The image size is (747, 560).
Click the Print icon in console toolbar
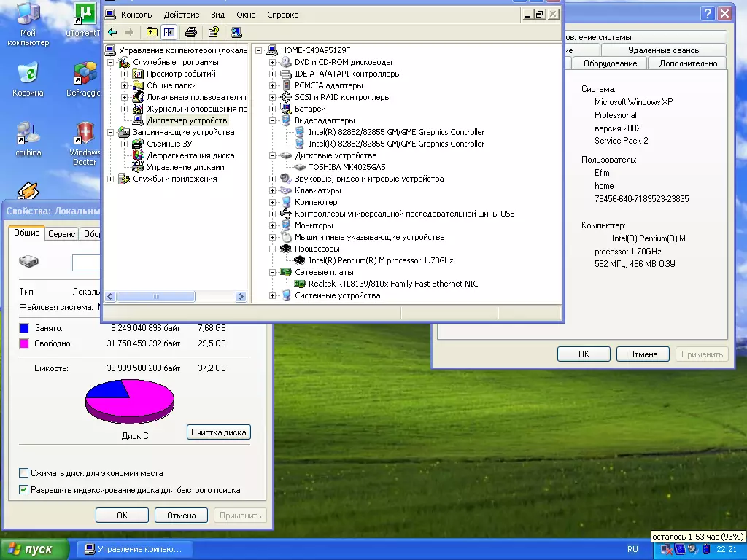coord(190,32)
